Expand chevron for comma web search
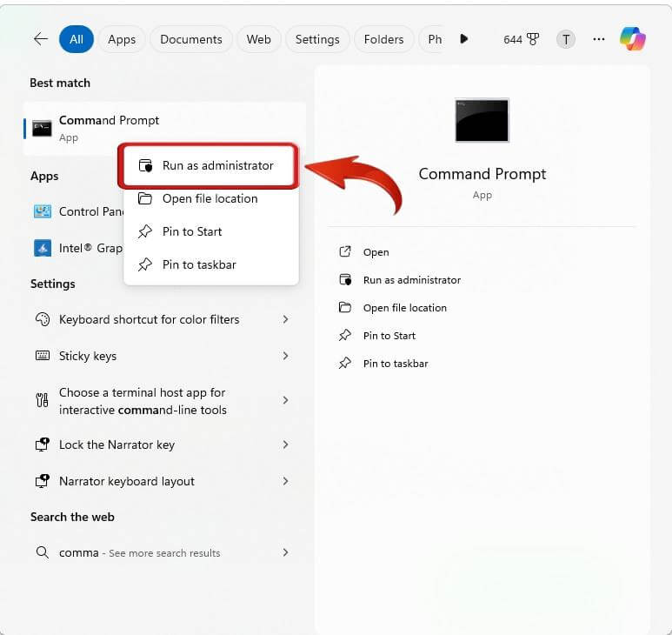 (x=285, y=552)
